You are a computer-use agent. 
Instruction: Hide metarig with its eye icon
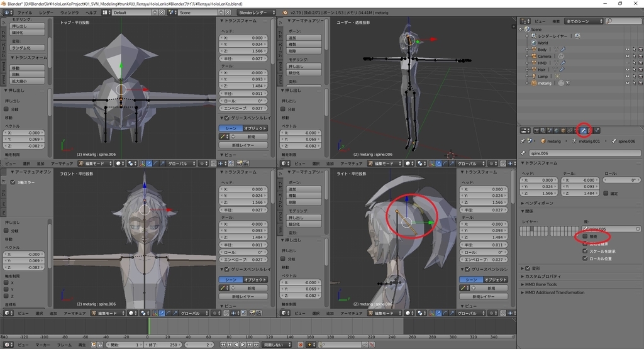pyautogui.click(x=628, y=83)
